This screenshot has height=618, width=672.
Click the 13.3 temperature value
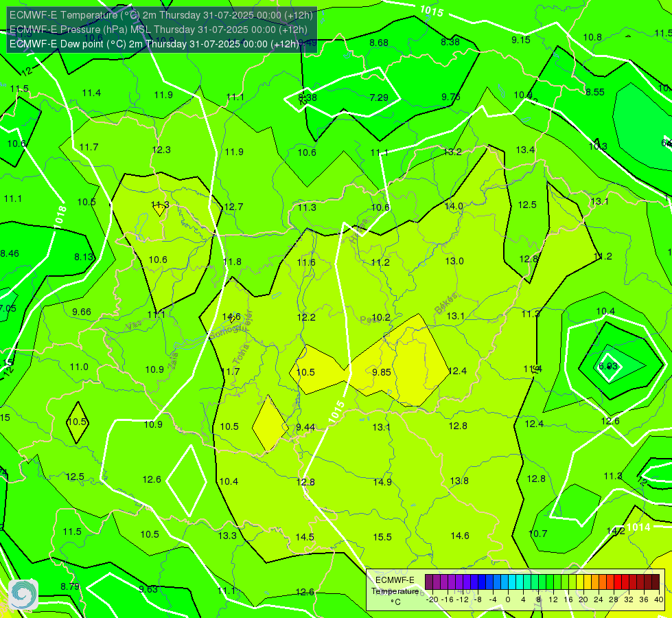point(227,536)
